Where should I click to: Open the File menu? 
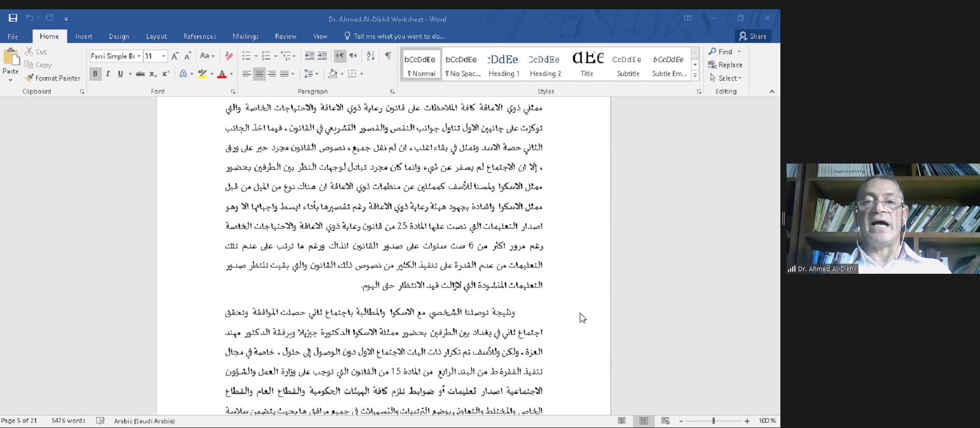[13, 36]
